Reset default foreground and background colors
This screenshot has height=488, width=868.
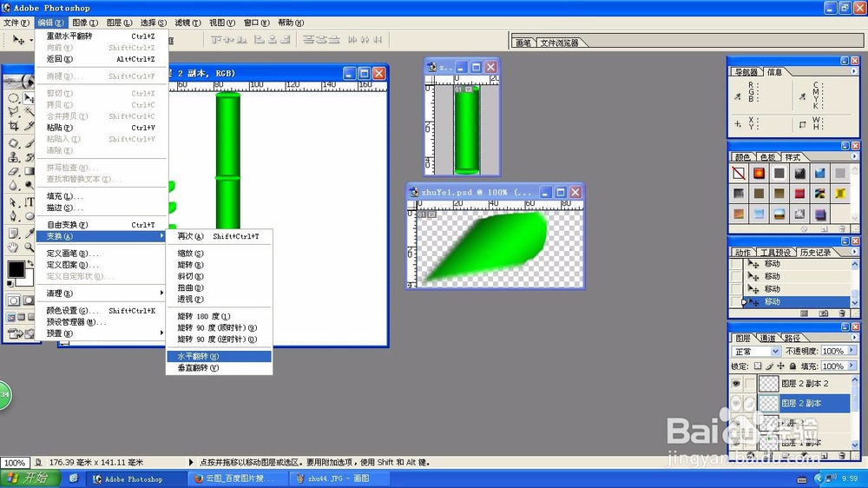(x=10, y=284)
